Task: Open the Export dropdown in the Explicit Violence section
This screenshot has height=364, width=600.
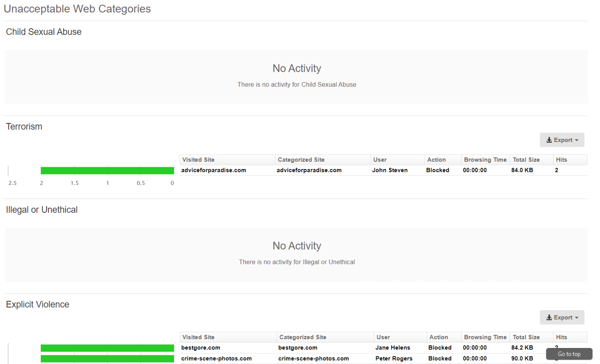Action: coord(562,317)
